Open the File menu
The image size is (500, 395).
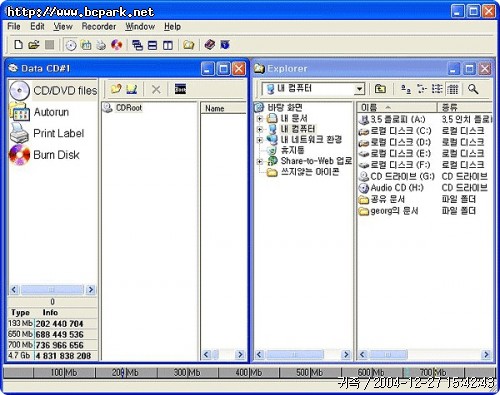[14, 26]
